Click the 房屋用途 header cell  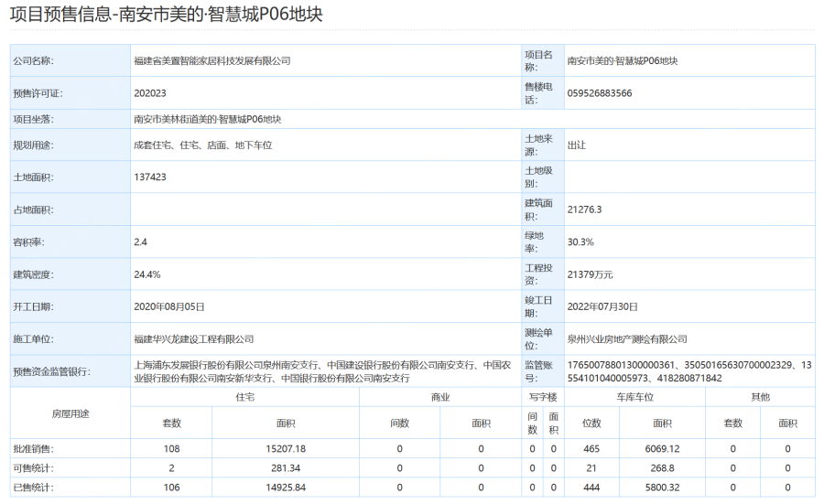(70, 413)
